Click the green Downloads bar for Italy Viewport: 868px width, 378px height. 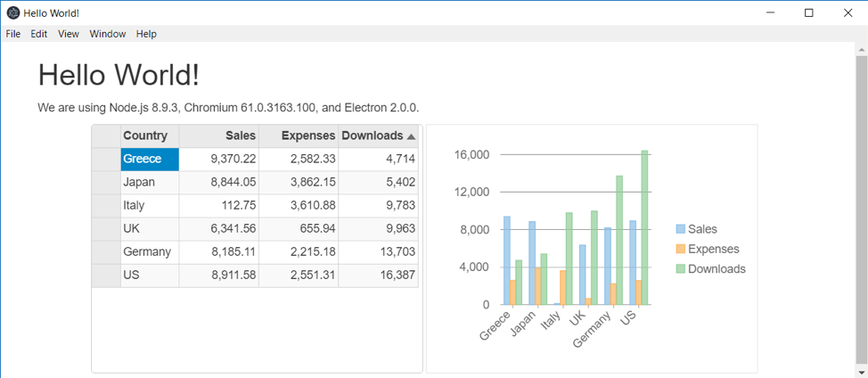click(x=569, y=259)
